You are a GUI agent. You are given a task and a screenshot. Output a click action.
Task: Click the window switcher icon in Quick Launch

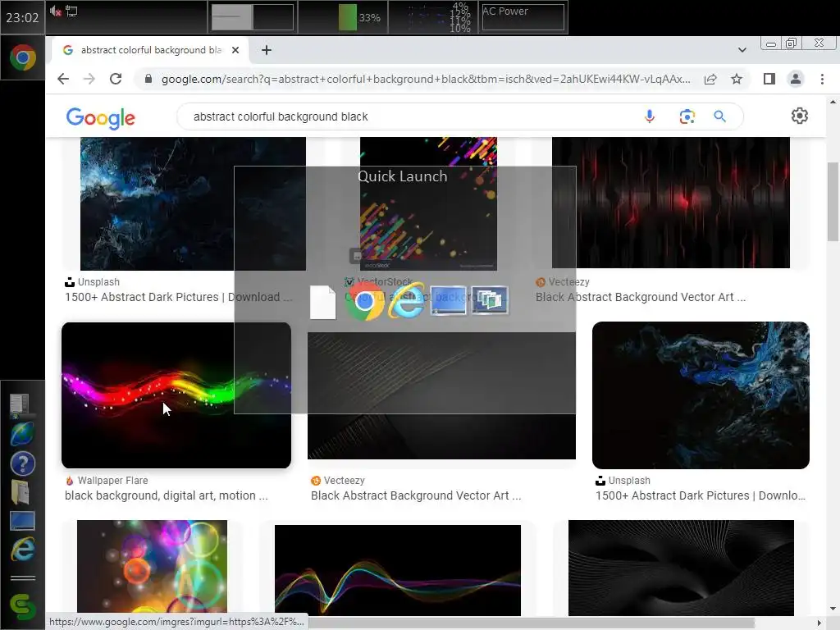click(x=490, y=300)
